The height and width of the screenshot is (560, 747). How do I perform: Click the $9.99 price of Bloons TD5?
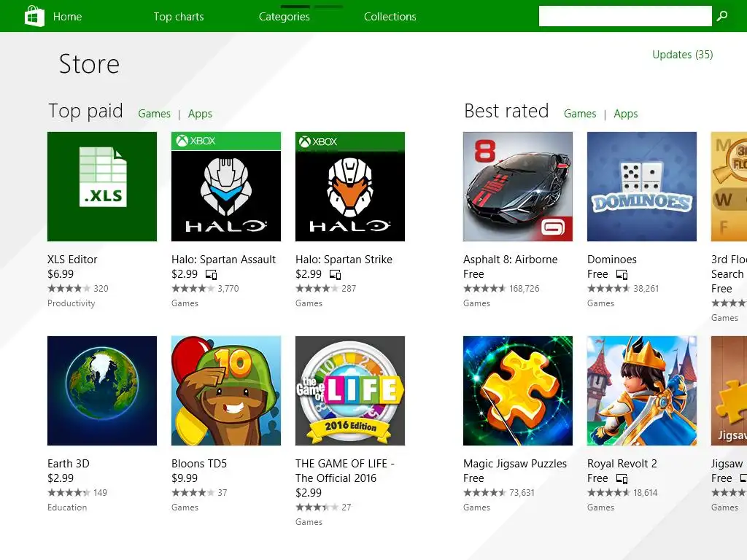(185, 478)
